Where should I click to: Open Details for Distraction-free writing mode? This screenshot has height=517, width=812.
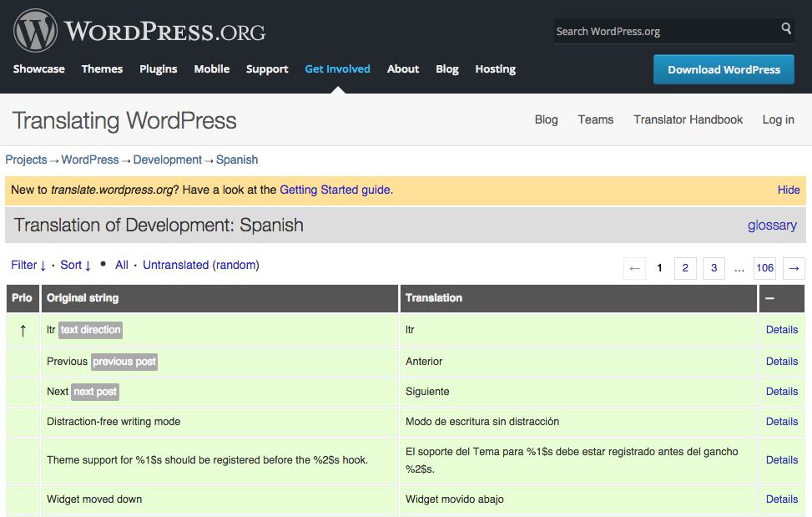(781, 422)
